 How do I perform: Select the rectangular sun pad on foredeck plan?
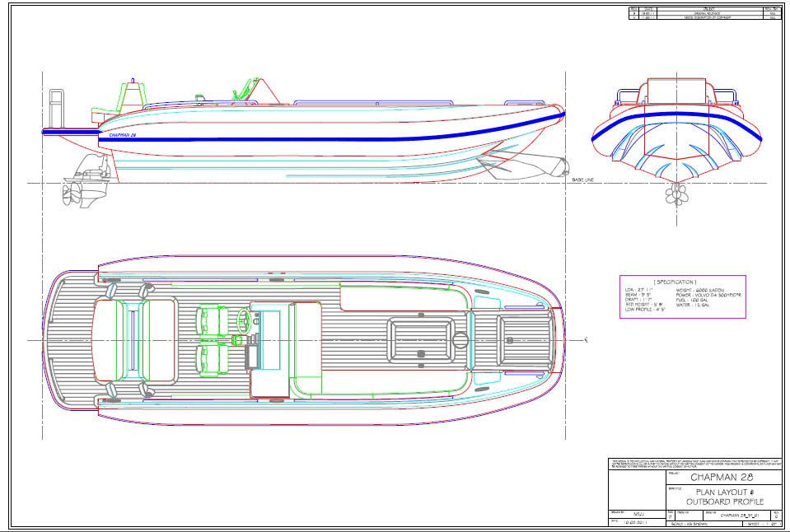(x=418, y=339)
